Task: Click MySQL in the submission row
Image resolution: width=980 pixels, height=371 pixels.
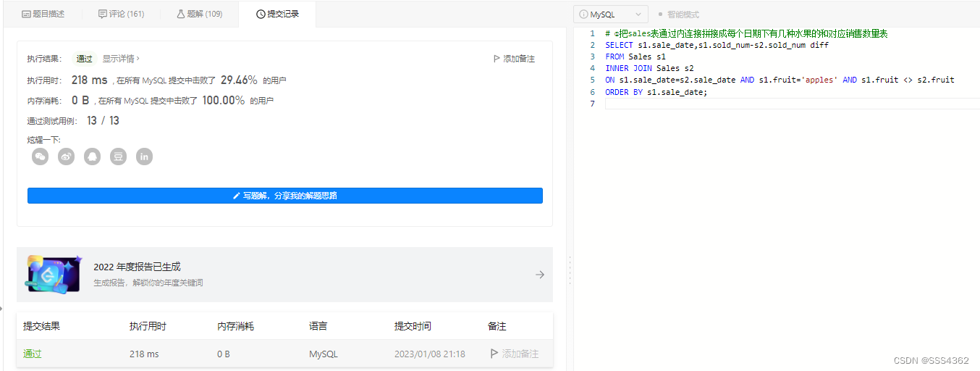Action: tap(324, 354)
